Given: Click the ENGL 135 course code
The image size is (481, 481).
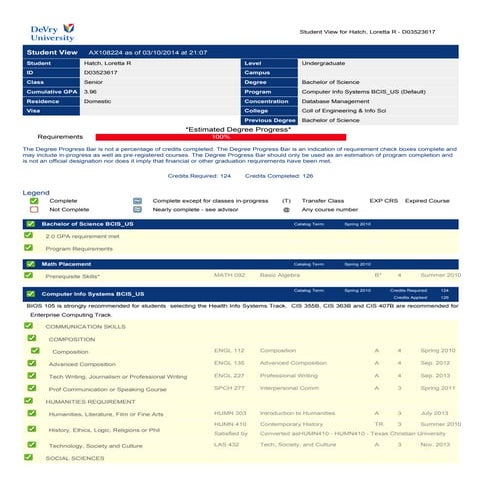Looking at the screenshot, I should [229, 363].
